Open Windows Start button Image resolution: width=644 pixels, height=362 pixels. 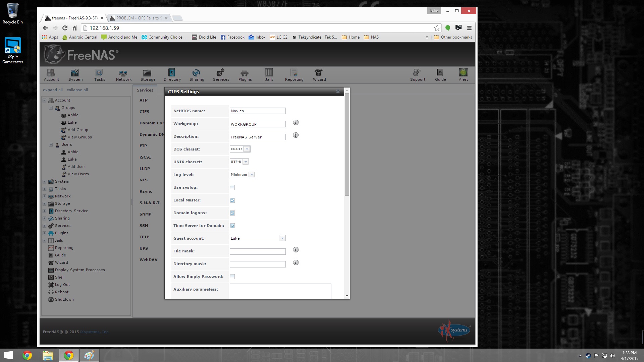click(x=8, y=355)
